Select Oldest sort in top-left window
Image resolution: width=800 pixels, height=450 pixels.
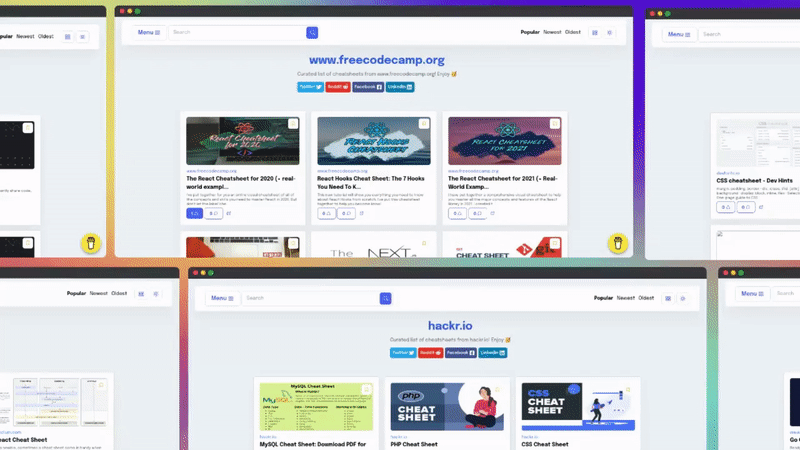pyautogui.click(x=46, y=36)
